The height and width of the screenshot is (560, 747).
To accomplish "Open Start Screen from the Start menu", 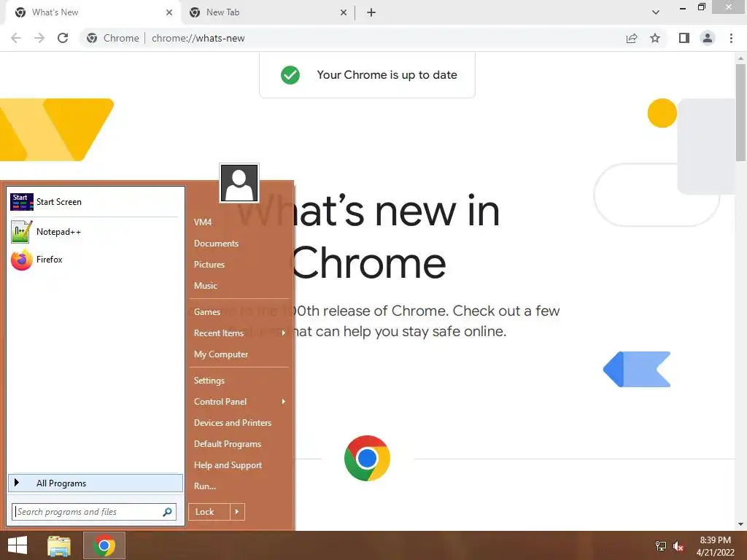I will [x=94, y=202].
